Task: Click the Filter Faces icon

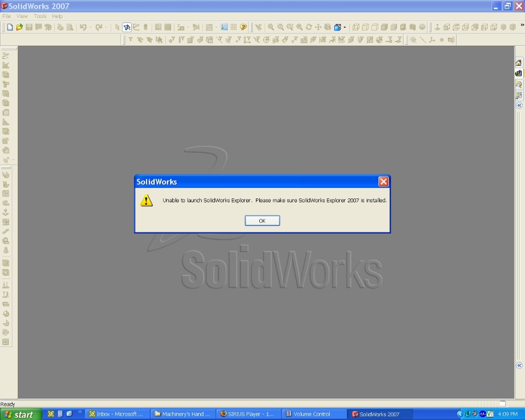Action: (190, 40)
